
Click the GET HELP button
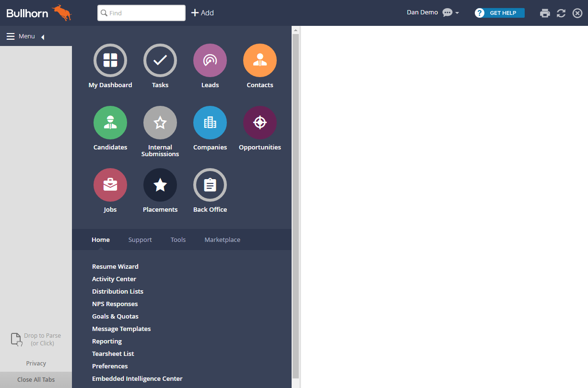tap(499, 13)
